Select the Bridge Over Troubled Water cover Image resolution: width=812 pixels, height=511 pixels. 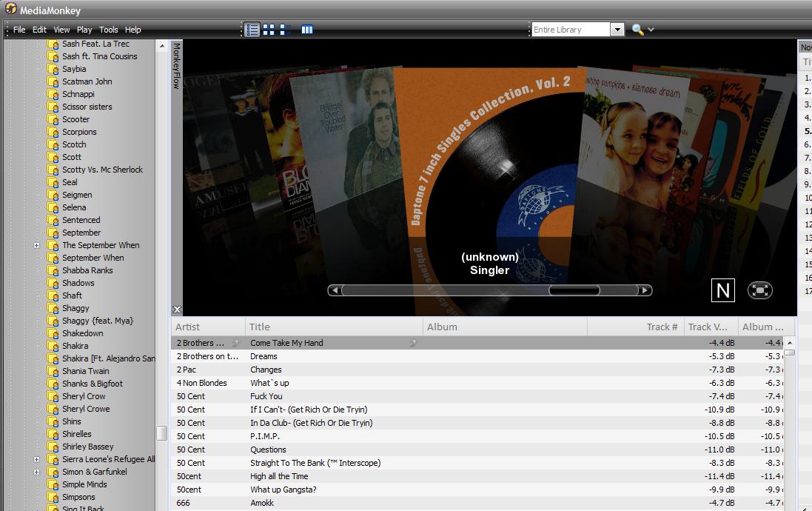pos(346,140)
